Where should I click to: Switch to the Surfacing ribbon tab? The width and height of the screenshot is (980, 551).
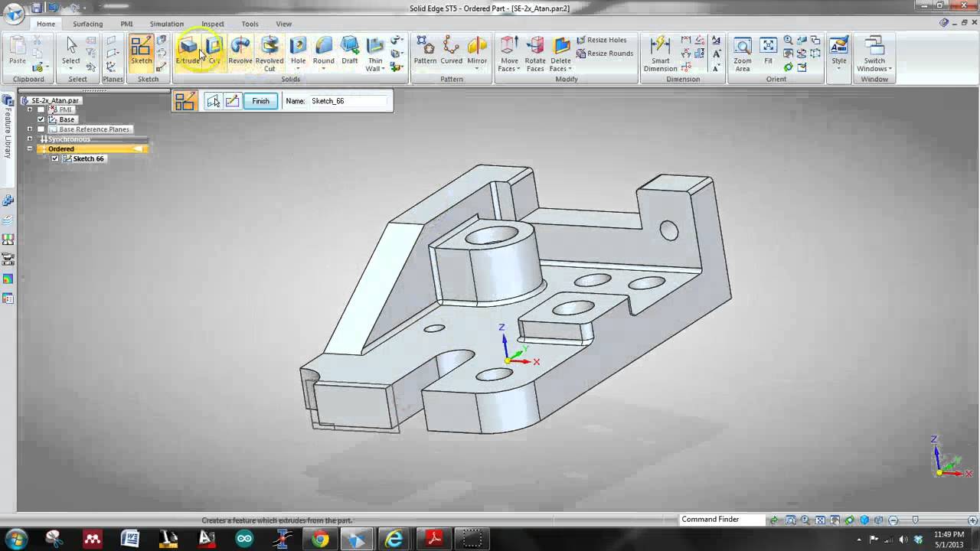[88, 24]
